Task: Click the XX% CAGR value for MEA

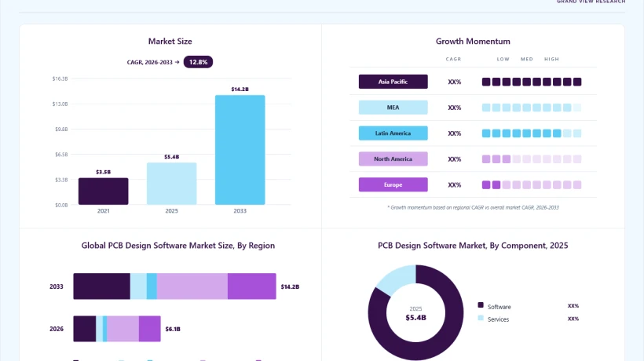Action: [x=455, y=108]
